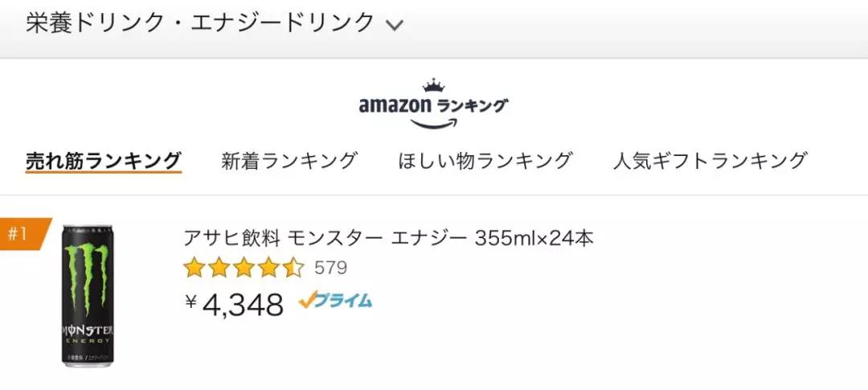This screenshot has width=868, height=390.
Task: Go to the 人気ギフトランキング tab
Action: 710,160
